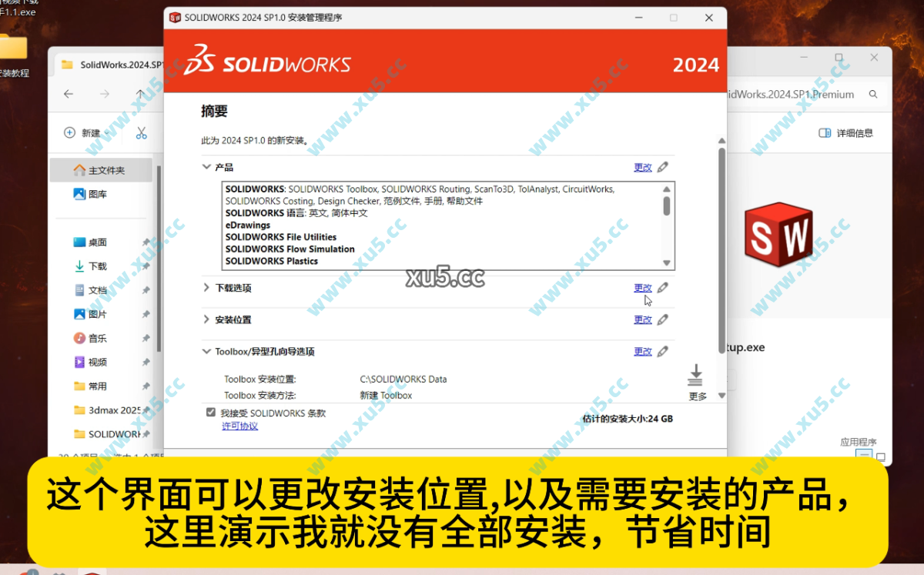The image size is (924, 575).
Task: Click the scissors Cut icon in File Explorer toolbar
Action: point(141,132)
